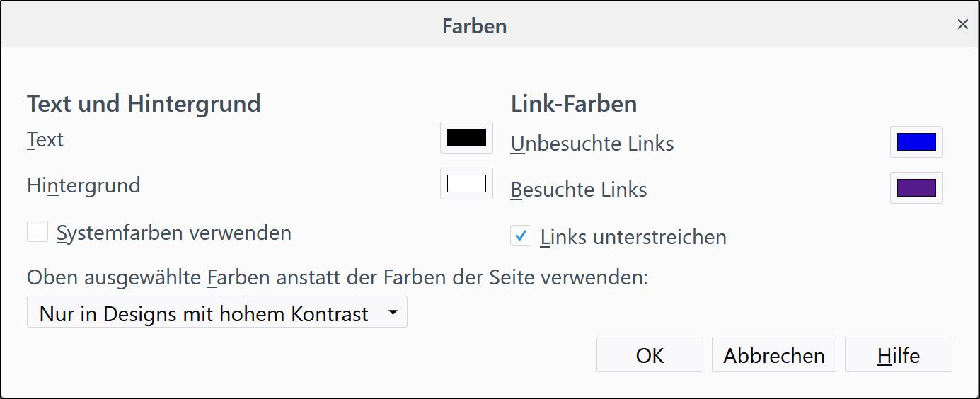Click the arrow on the Kontrast combo box
The image size is (980, 399).
tap(393, 313)
